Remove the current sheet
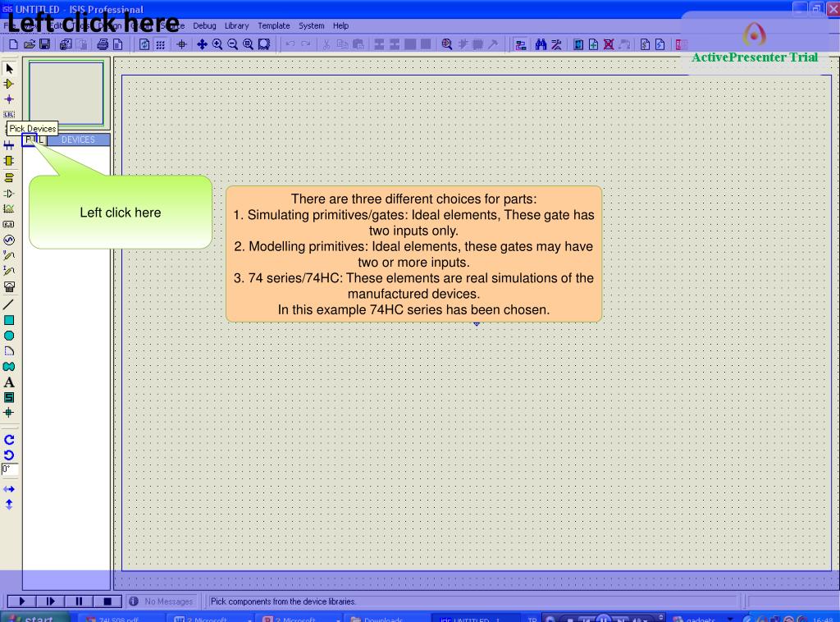Image resolution: width=840 pixels, height=622 pixels. pyautogui.click(x=609, y=44)
